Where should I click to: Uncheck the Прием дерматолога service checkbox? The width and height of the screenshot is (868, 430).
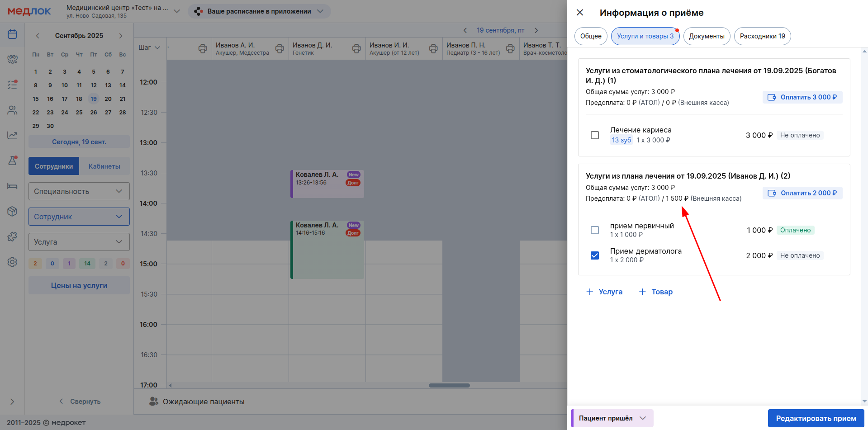click(x=595, y=255)
